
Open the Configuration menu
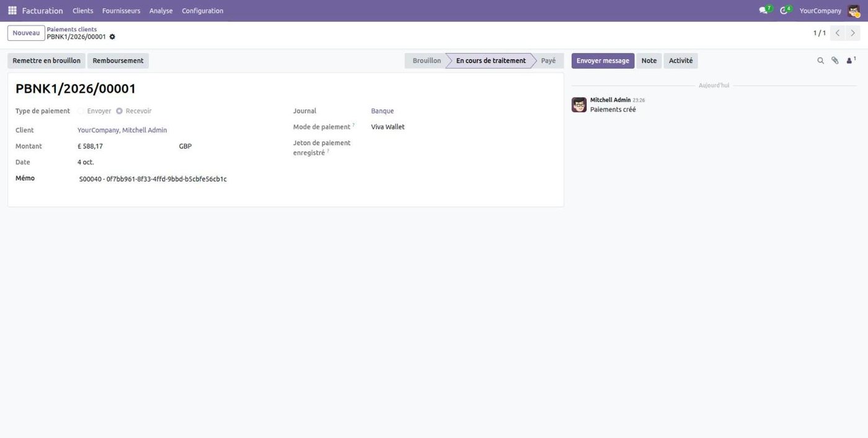tap(203, 11)
